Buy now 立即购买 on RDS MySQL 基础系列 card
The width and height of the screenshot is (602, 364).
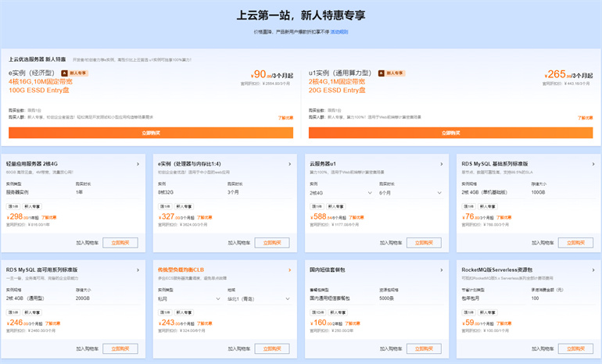click(x=575, y=242)
